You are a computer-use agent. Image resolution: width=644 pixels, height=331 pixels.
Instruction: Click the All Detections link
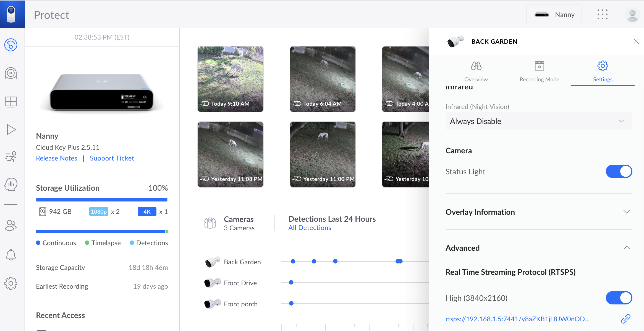pyautogui.click(x=310, y=228)
